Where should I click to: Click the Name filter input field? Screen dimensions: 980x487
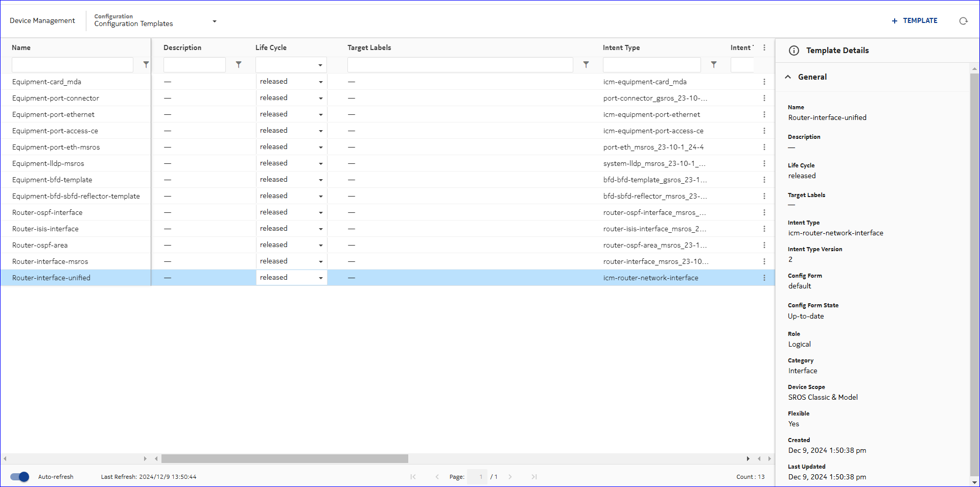point(72,65)
